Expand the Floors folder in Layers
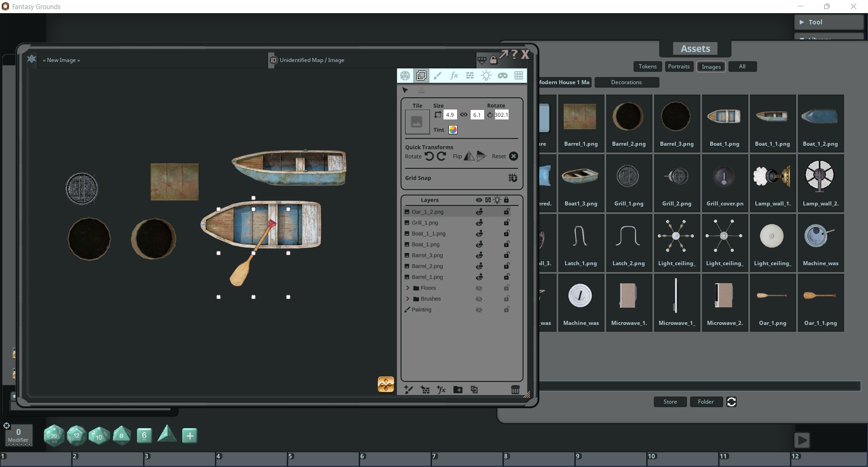The image size is (868, 467). coord(408,288)
